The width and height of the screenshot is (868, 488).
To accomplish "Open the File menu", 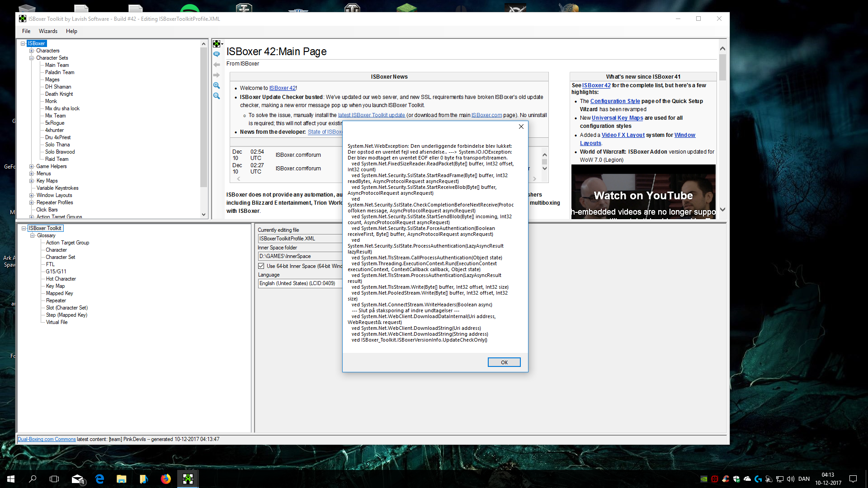I will point(26,31).
